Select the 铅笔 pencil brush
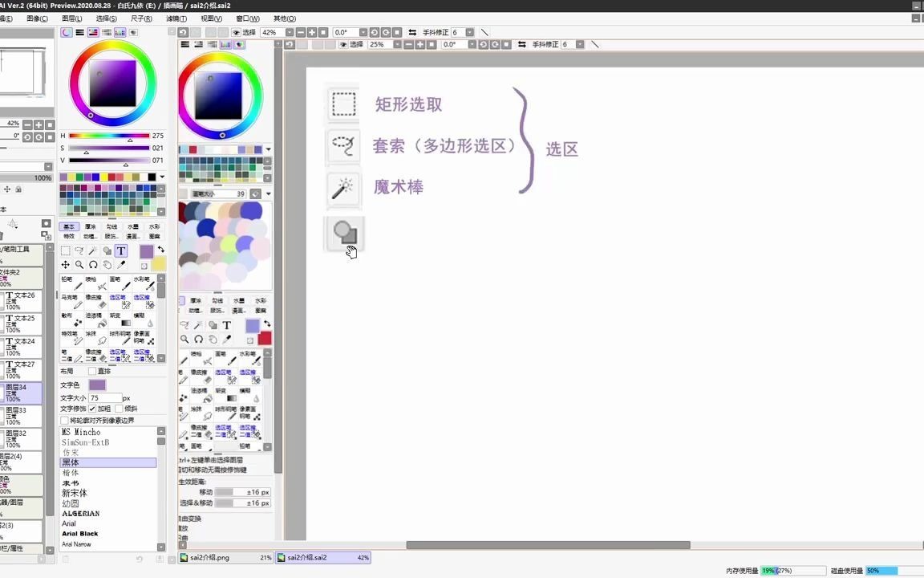Image resolution: width=924 pixels, height=578 pixels. [x=71, y=284]
